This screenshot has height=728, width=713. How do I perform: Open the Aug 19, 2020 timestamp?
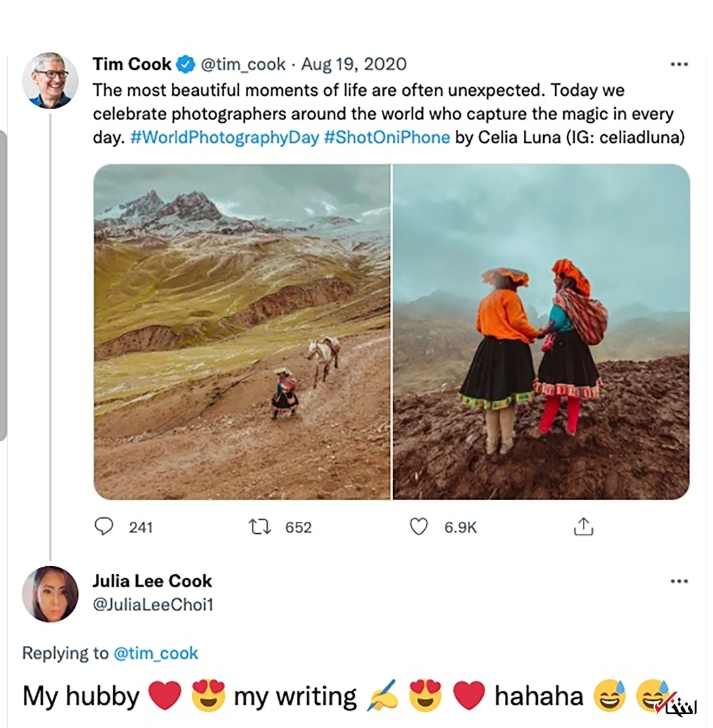coord(354,65)
